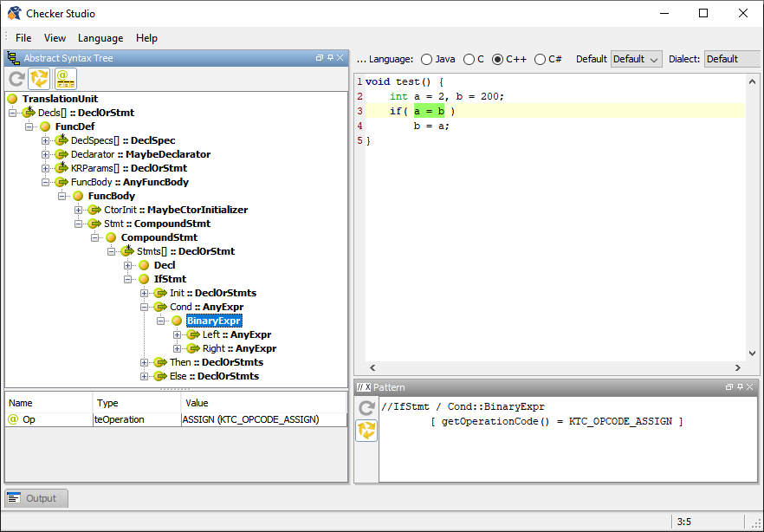Image resolution: width=764 pixels, height=532 pixels.
Task: Click the Decl node circle icon
Action: tap(144, 265)
